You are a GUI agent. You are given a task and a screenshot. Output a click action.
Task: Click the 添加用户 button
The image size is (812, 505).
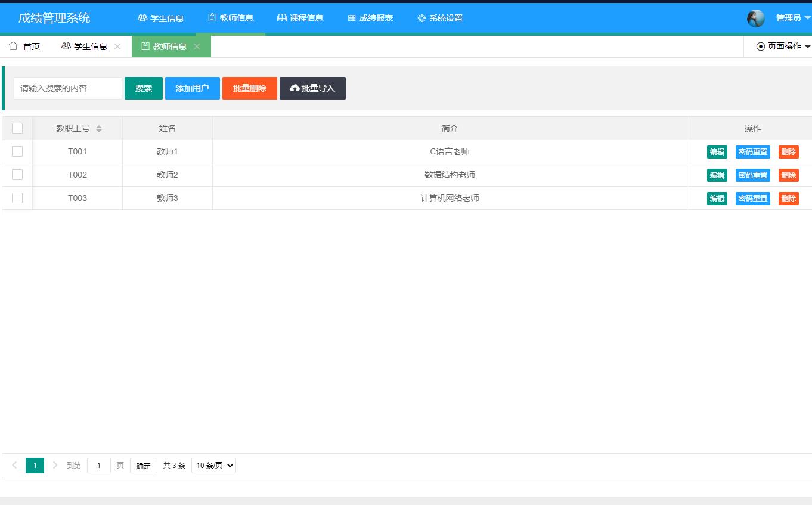point(192,88)
